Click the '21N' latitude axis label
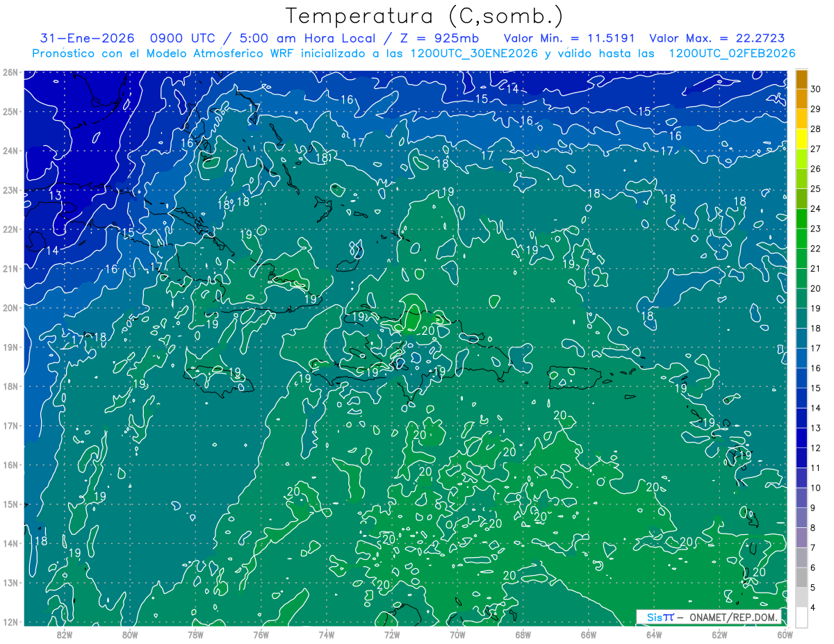This screenshot has width=834, height=644. click(x=10, y=268)
